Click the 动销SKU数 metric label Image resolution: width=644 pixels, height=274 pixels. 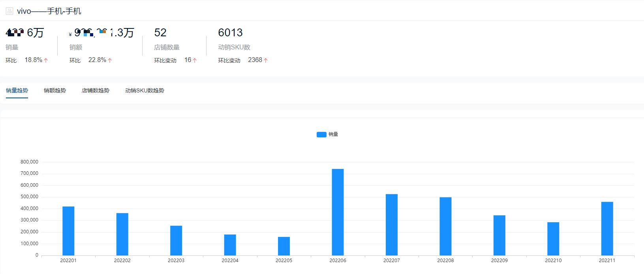coord(234,47)
